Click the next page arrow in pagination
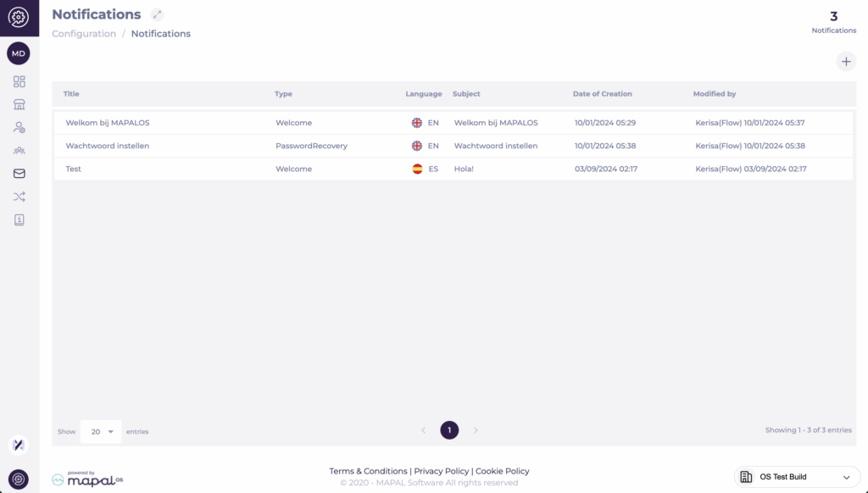 tap(476, 430)
